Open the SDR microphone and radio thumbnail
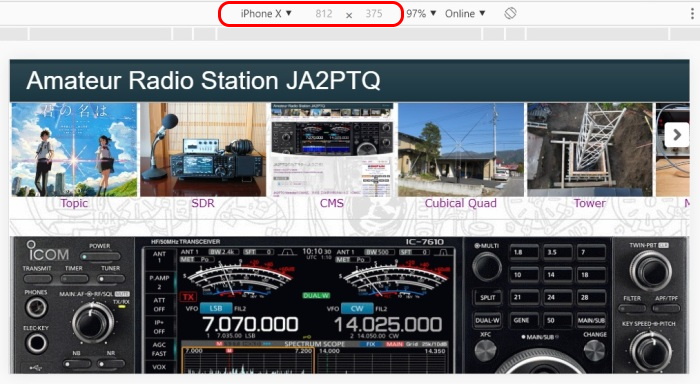The height and width of the screenshot is (384, 700). coord(203,150)
